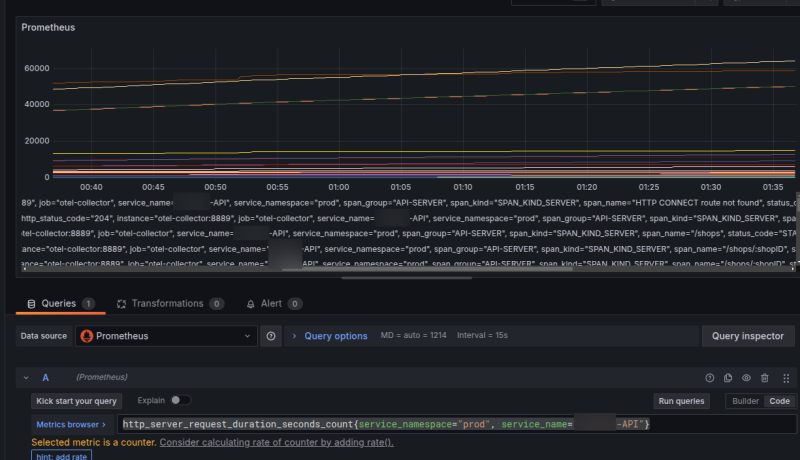This screenshot has width=800, height=460.
Task: Expand Query options section
Action: (335, 336)
